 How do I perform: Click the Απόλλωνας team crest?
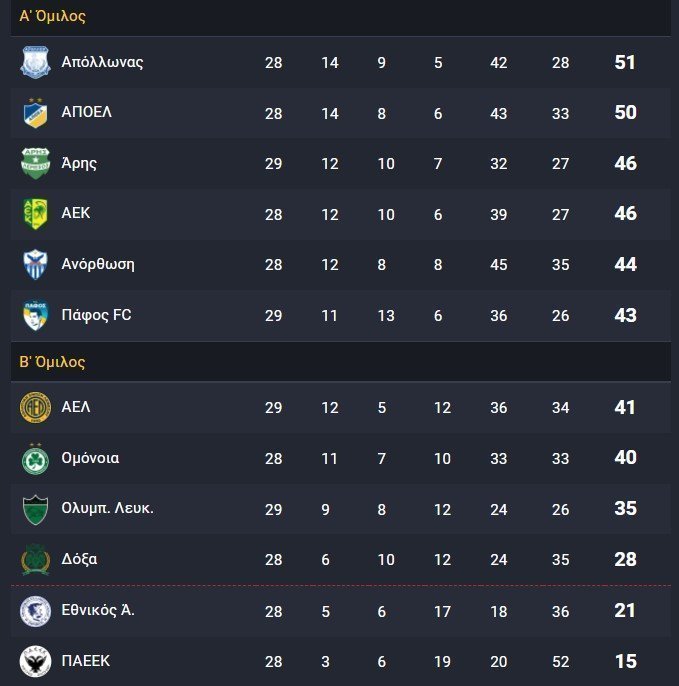[35, 62]
